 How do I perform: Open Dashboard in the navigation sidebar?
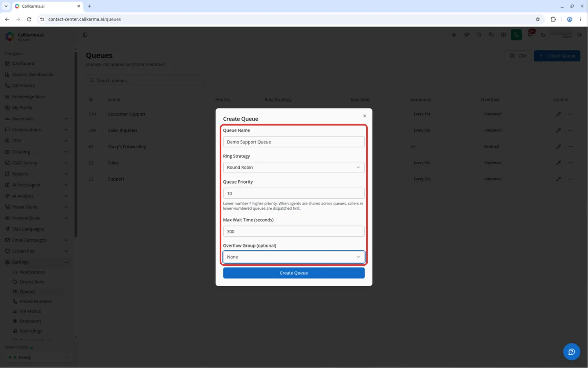[37, 63]
